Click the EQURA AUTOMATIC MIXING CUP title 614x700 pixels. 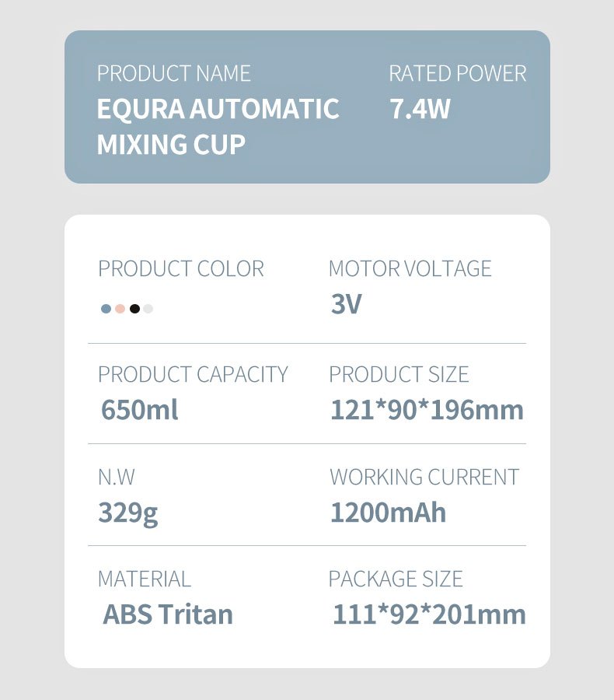[x=218, y=126]
